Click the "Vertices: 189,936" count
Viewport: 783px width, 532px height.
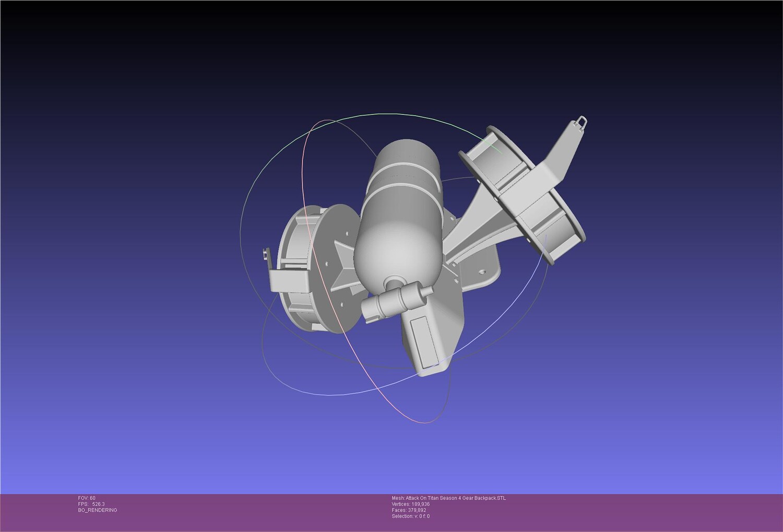coord(411,504)
